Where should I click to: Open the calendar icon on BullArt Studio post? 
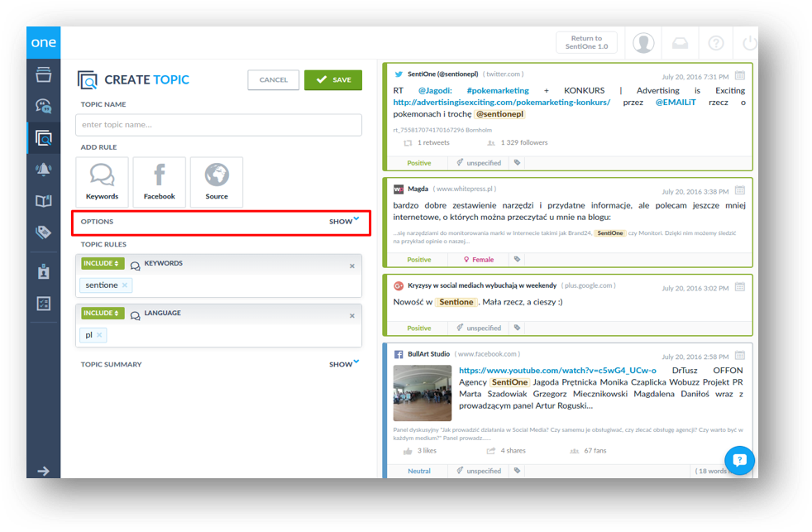click(x=740, y=356)
